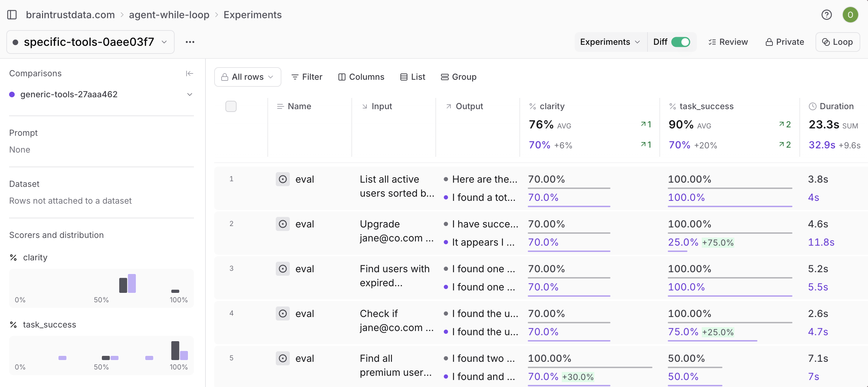Open the Loop assistant

838,42
